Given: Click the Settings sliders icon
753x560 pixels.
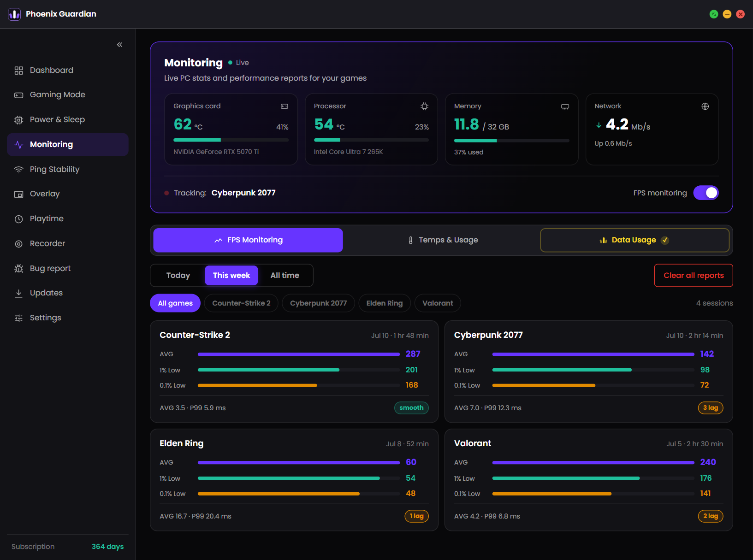Looking at the screenshot, I should [x=18, y=318].
